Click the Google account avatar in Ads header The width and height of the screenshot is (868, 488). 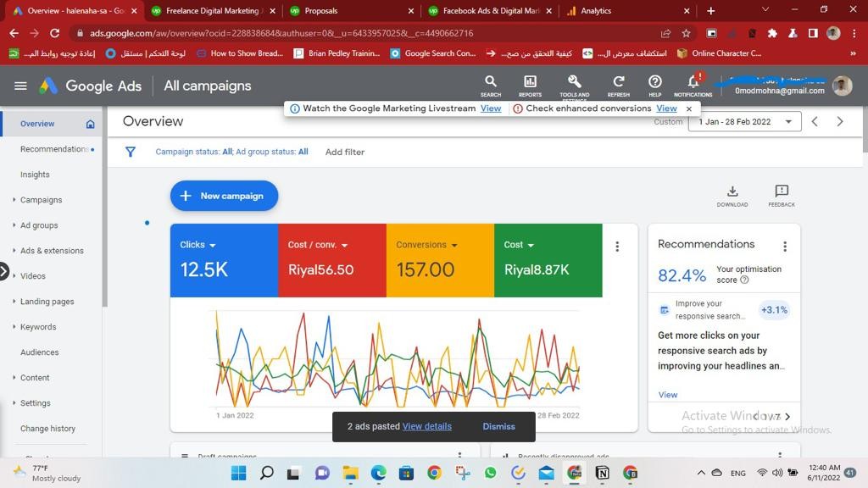pos(842,86)
